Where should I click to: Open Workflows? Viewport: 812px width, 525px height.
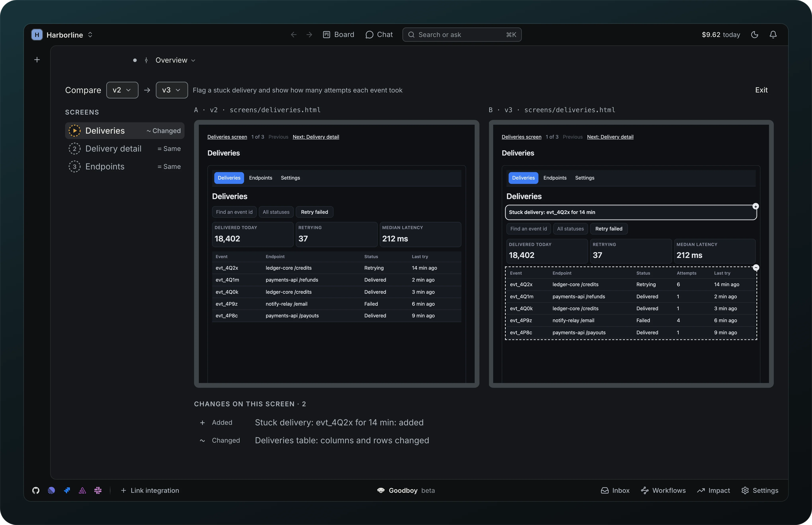[x=663, y=490]
